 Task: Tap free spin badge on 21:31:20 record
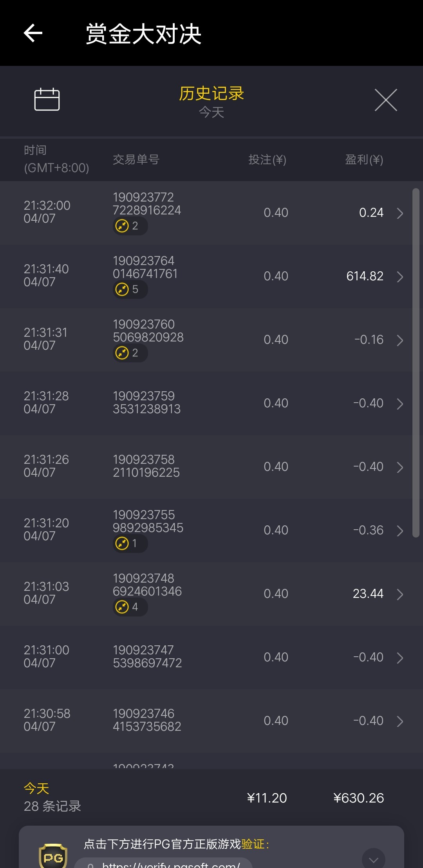tap(130, 543)
